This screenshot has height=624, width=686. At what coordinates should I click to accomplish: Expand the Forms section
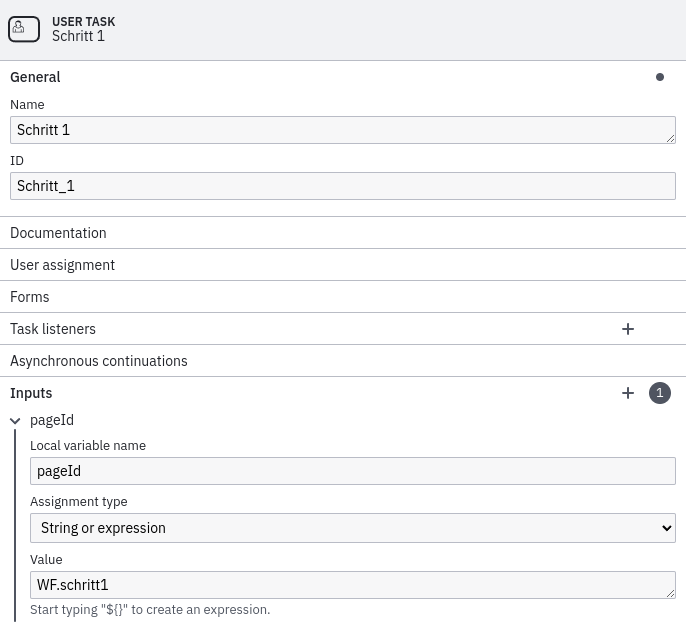coord(30,297)
